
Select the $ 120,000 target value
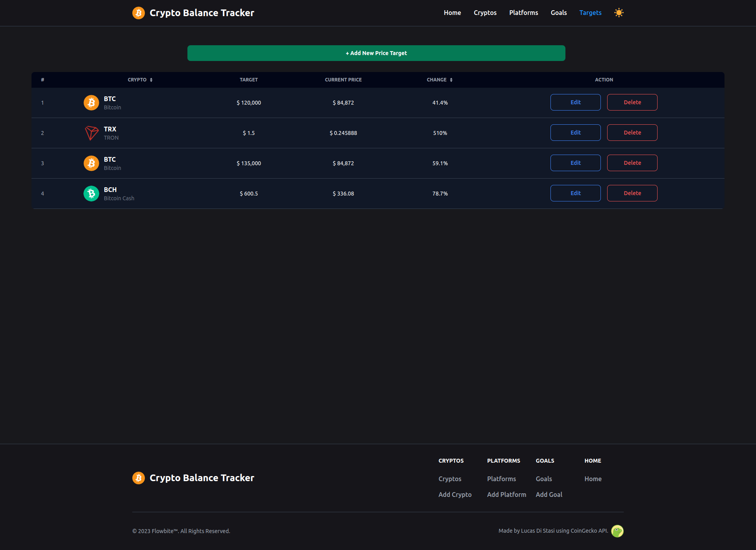click(249, 103)
